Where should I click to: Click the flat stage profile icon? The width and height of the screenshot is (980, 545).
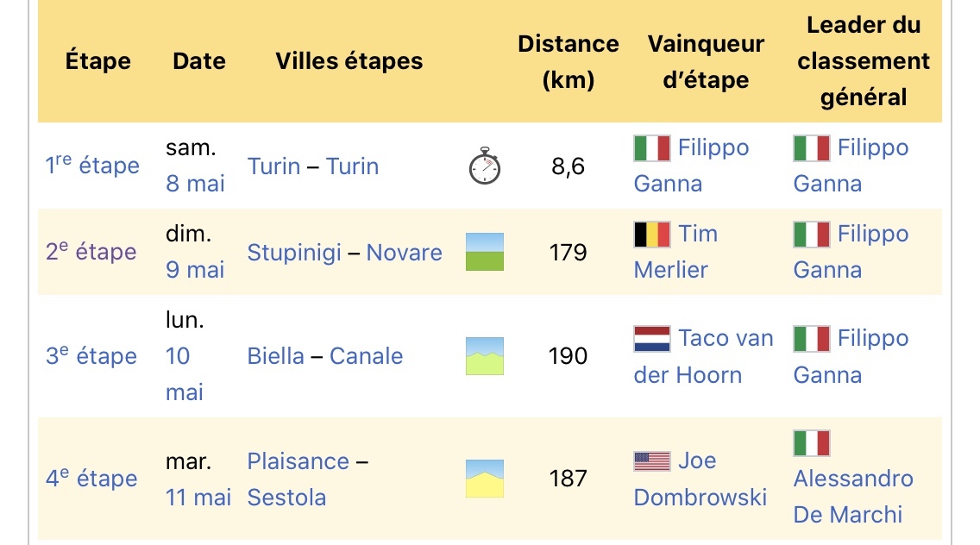tap(485, 252)
